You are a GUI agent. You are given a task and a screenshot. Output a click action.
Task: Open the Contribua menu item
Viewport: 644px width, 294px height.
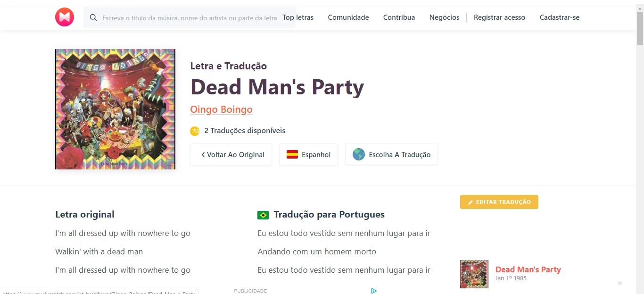tap(399, 17)
